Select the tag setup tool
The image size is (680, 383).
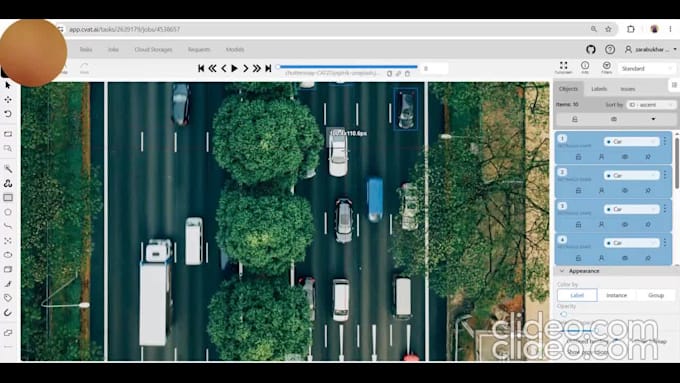pos(8,298)
